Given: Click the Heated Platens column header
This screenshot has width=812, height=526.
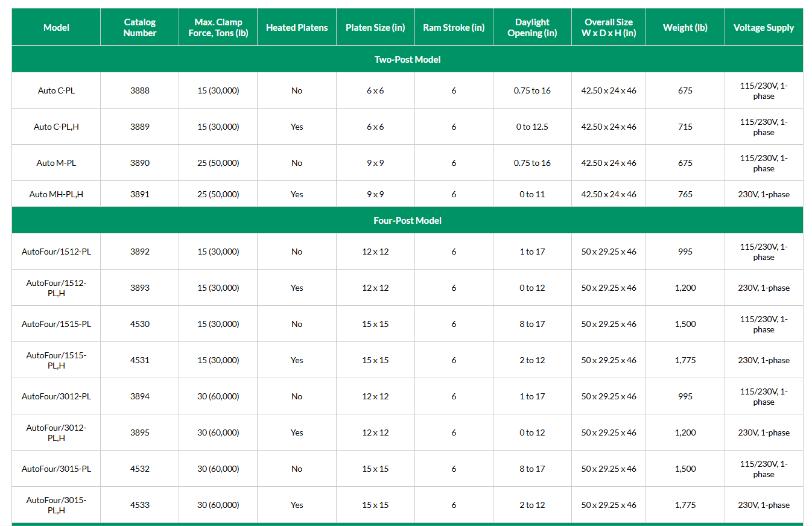Looking at the screenshot, I should [297, 27].
